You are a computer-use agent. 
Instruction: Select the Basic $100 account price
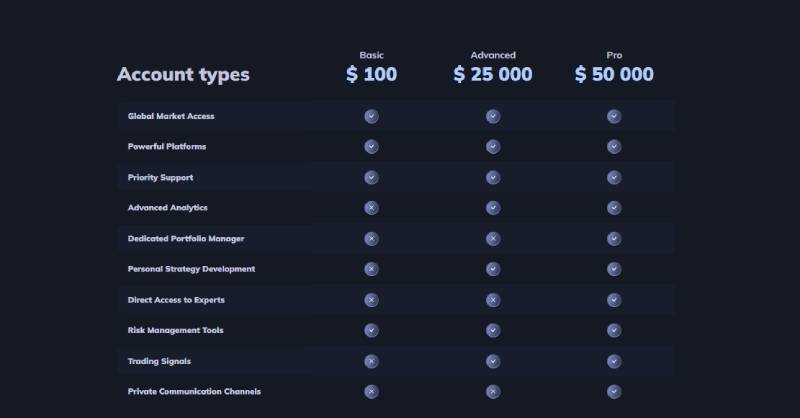371,75
